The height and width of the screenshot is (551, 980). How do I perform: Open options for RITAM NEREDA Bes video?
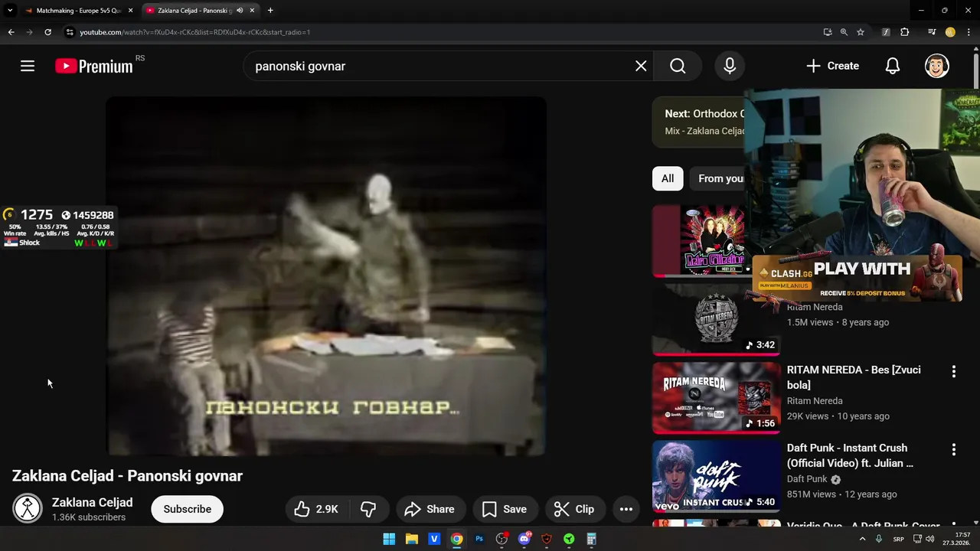[x=953, y=371]
